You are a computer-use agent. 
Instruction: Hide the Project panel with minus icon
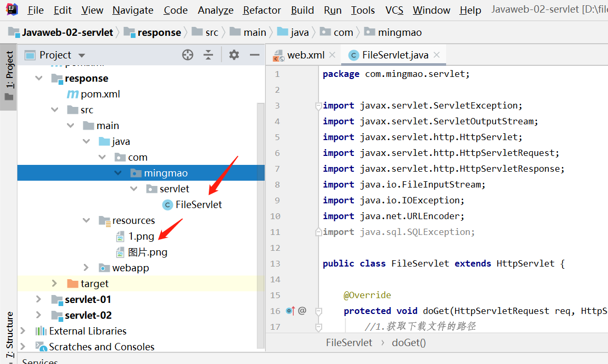click(x=254, y=55)
